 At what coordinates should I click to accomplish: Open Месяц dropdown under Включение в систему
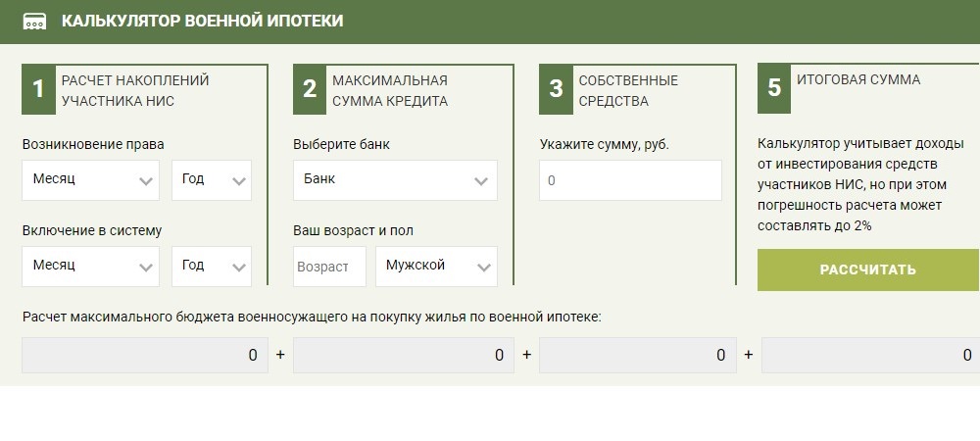[90, 267]
